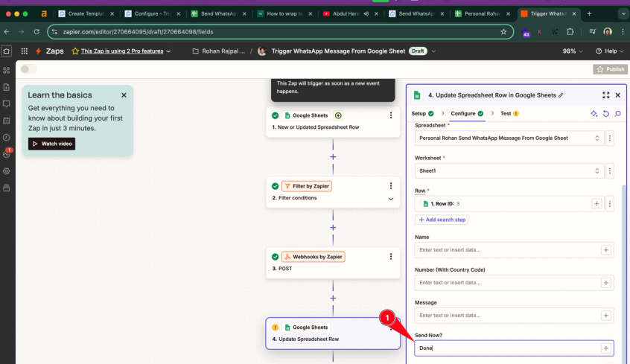
Task: Reload the page in the browser
Action: [x=36, y=32]
